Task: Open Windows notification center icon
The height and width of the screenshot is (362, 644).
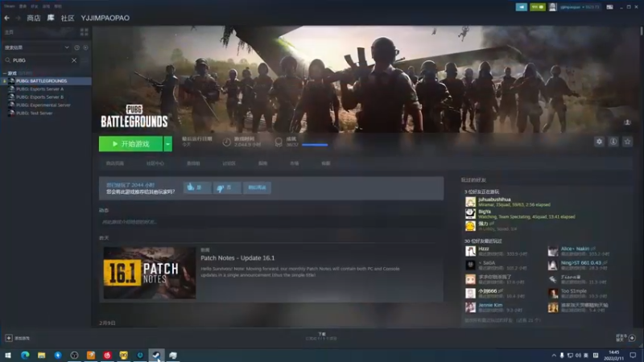Action: (633, 355)
